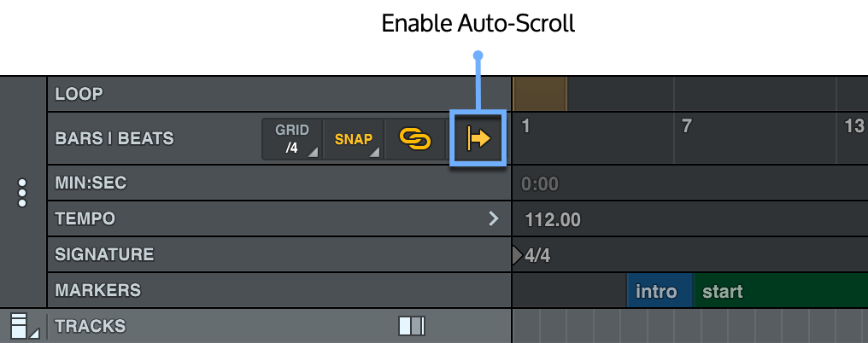Click the BARS | BEATS ruler label
The width and height of the screenshot is (868, 343).
tap(114, 138)
